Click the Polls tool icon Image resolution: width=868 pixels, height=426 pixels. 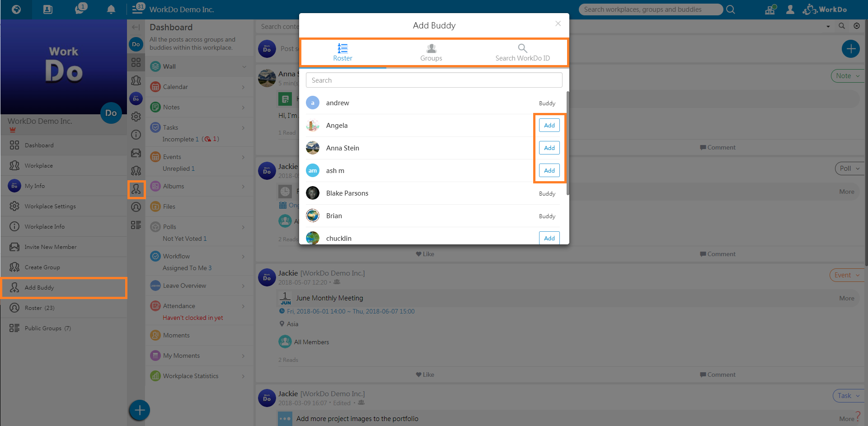point(155,227)
